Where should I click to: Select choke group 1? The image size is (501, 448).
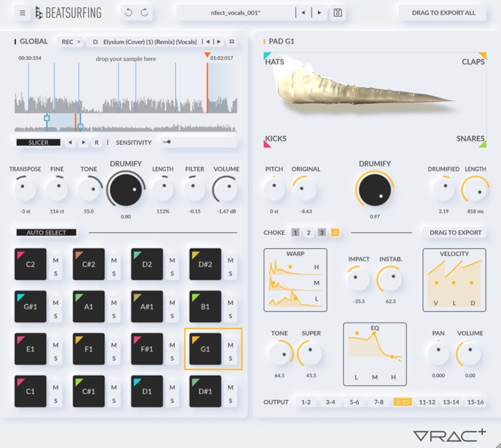pyautogui.click(x=295, y=233)
